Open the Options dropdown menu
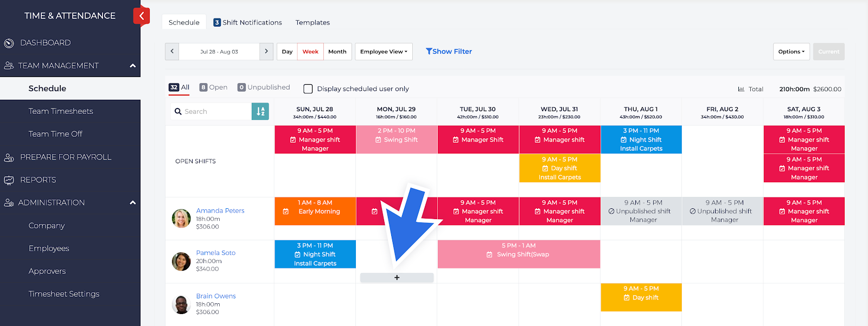Image resolution: width=868 pixels, height=326 pixels. click(791, 52)
